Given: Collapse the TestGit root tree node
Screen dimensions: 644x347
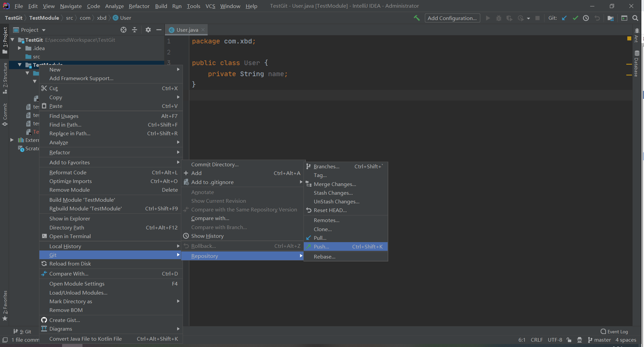Looking at the screenshot, I should coord(12,40).
